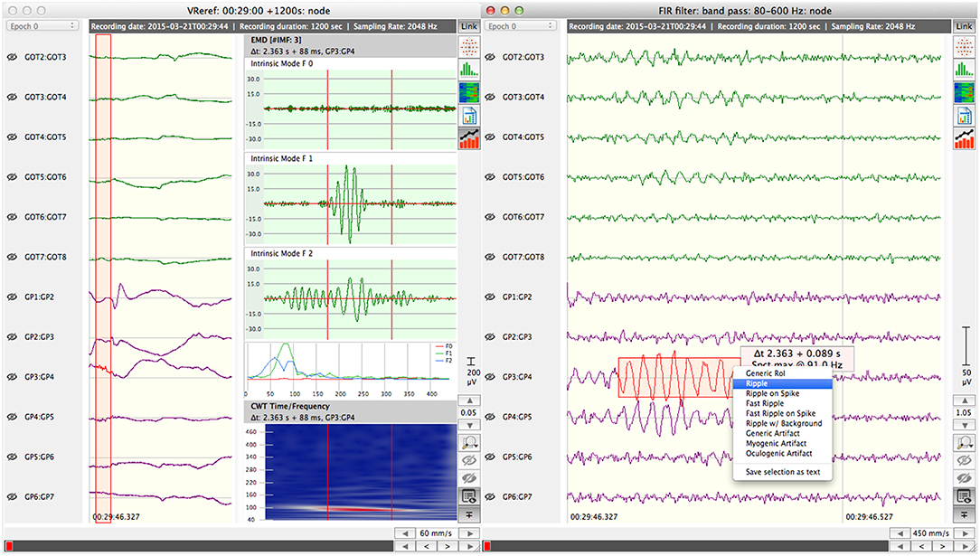
Task: Open zoom magnifier tool in FIR filter window
Action: [964, 443]
